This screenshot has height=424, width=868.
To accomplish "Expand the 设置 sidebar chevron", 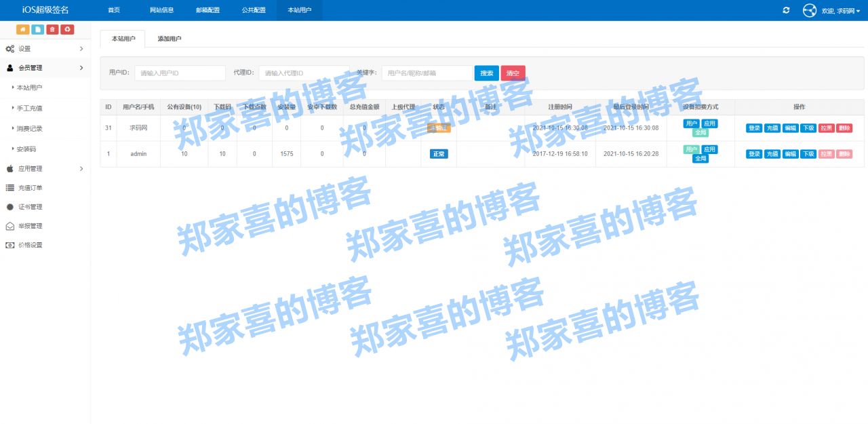I will pyautogui.click(x=81, y=49).
